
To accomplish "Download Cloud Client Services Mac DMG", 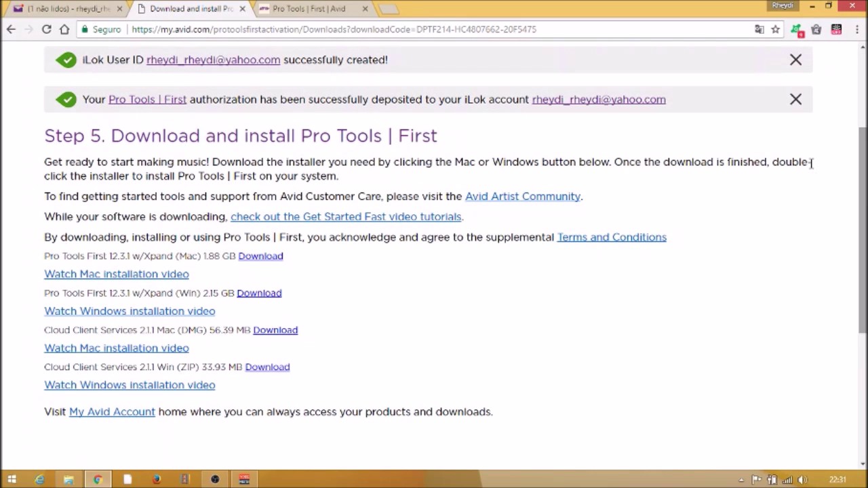I will pos(275,330).
